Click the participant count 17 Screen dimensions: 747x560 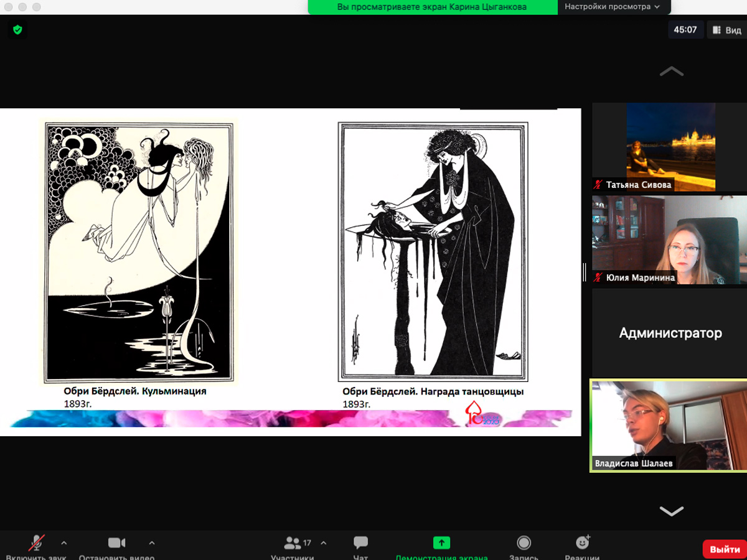point(307,543)
